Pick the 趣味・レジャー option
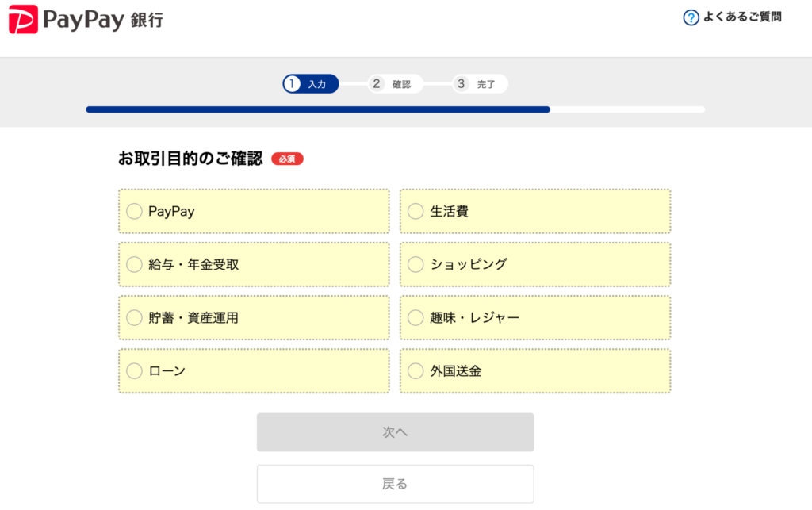 click(416, 318)
